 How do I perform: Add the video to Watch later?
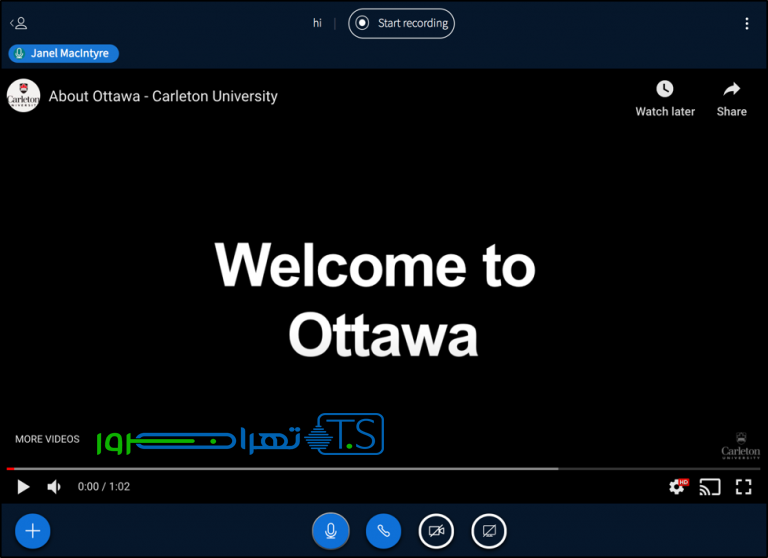pyautogui.click(x=665, y=98)
